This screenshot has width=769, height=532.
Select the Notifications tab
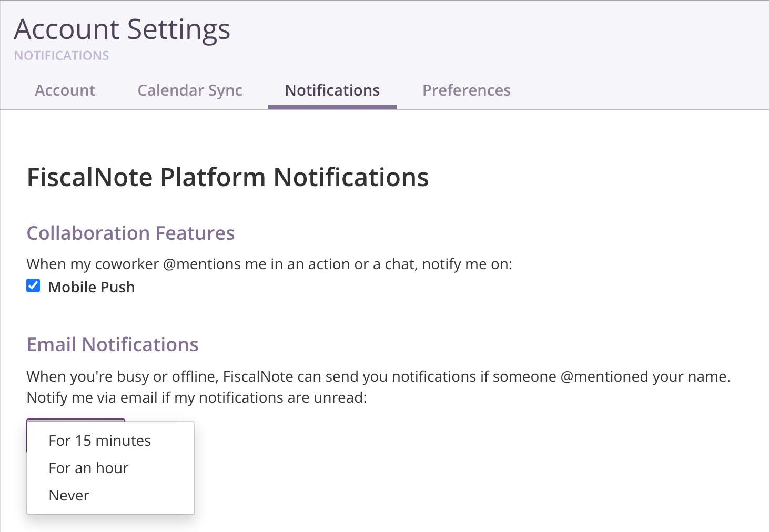[x=332, y=90]
